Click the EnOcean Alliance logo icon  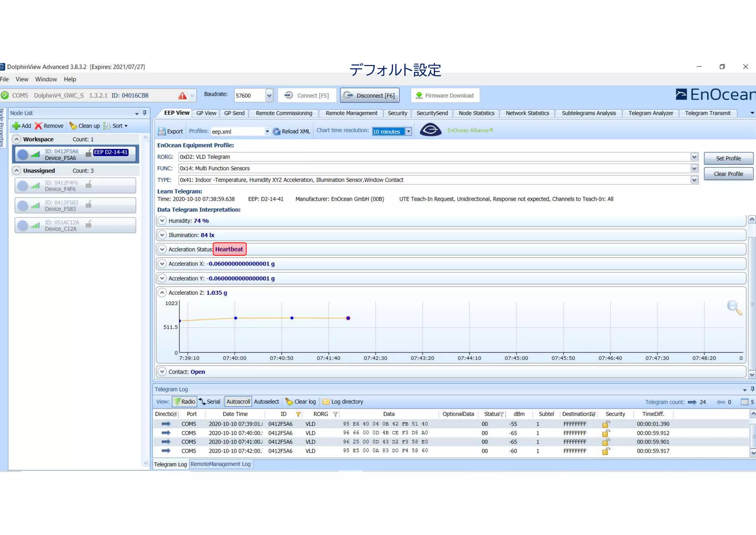coord(430,130)
